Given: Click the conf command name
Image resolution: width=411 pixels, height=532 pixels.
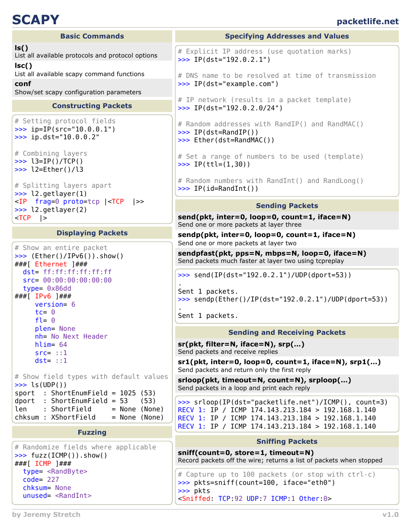Looking at the screenshot, I should 23,84.
